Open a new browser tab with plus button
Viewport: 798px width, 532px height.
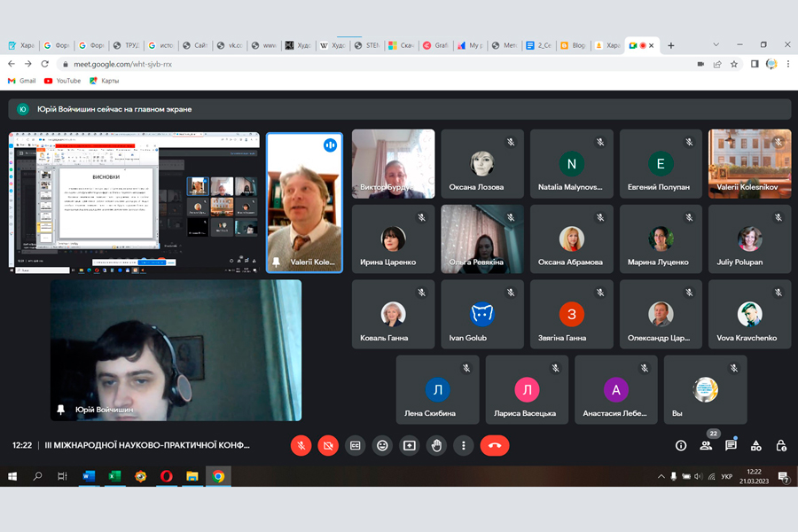coord(671,45)
